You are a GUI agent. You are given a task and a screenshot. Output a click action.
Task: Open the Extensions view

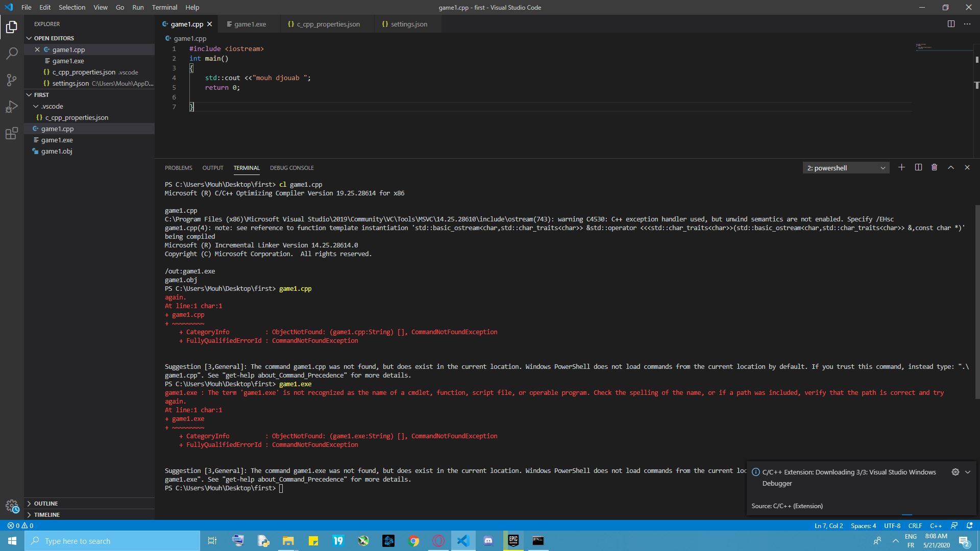(12, 134)
